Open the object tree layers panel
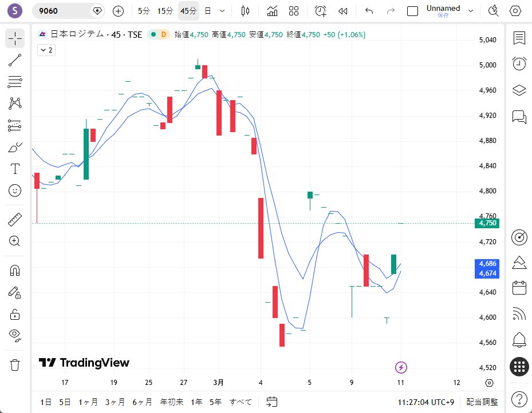Image resolution: width=532 pixels, height=413 pixels. (x=519, y=90)
